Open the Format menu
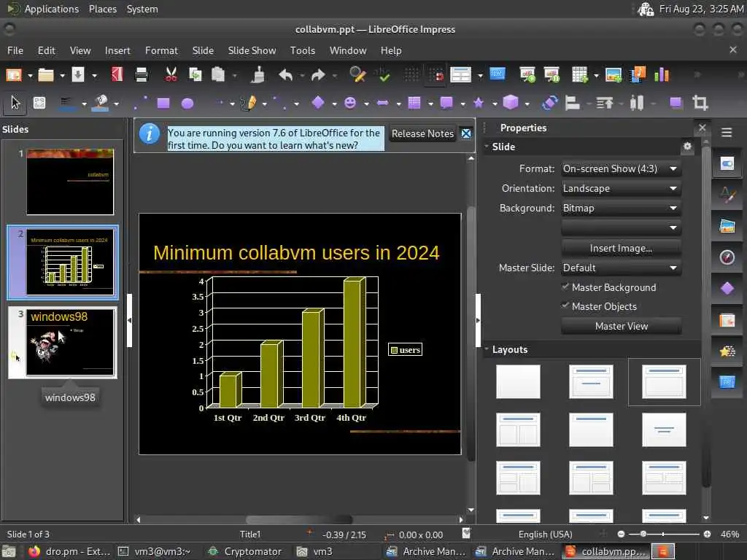Screen dimensions: 747x560 (x=161, y=50)
